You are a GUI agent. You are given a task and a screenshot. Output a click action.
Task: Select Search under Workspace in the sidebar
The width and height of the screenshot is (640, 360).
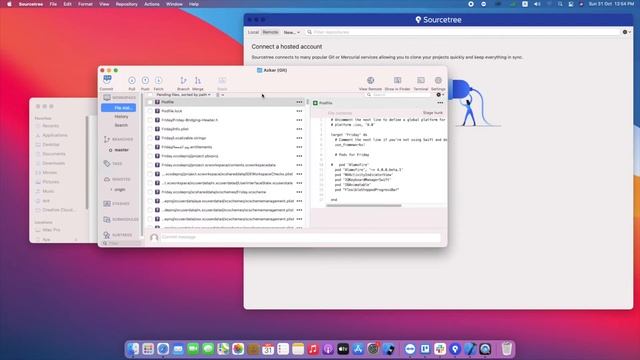121,125
